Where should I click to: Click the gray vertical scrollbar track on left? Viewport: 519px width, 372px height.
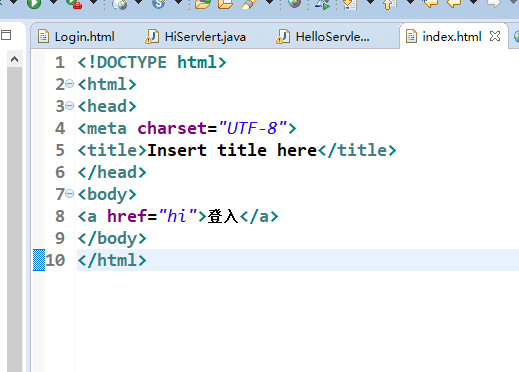(14, 219)
